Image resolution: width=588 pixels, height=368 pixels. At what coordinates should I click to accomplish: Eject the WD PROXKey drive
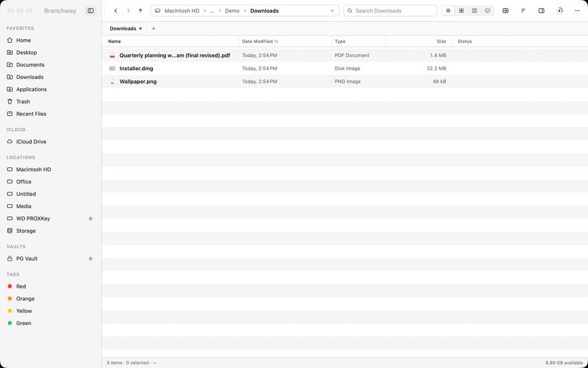pyautogui.click(x=90, y=219)
